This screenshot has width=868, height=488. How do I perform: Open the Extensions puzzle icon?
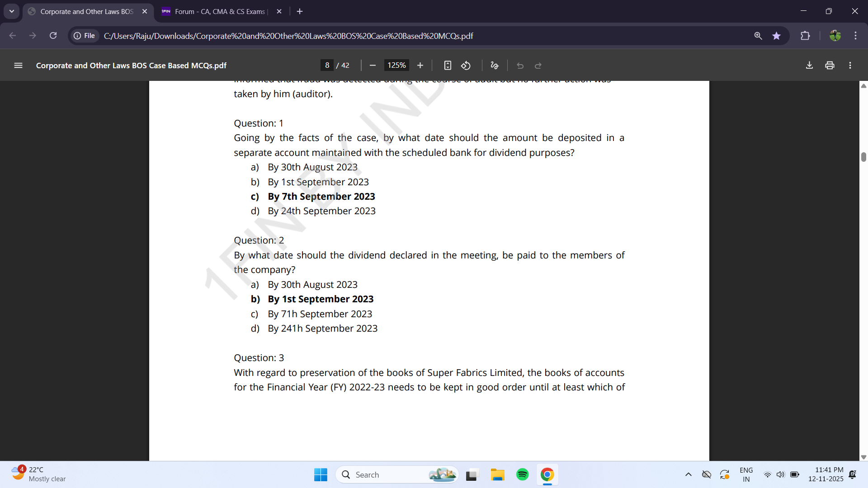(805, 36)
